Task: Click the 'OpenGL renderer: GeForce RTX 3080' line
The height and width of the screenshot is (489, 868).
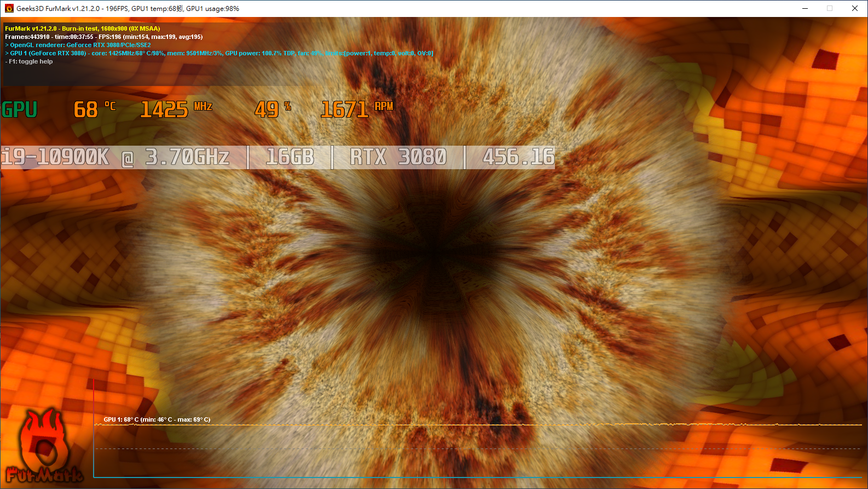Action: pos(78,45)
